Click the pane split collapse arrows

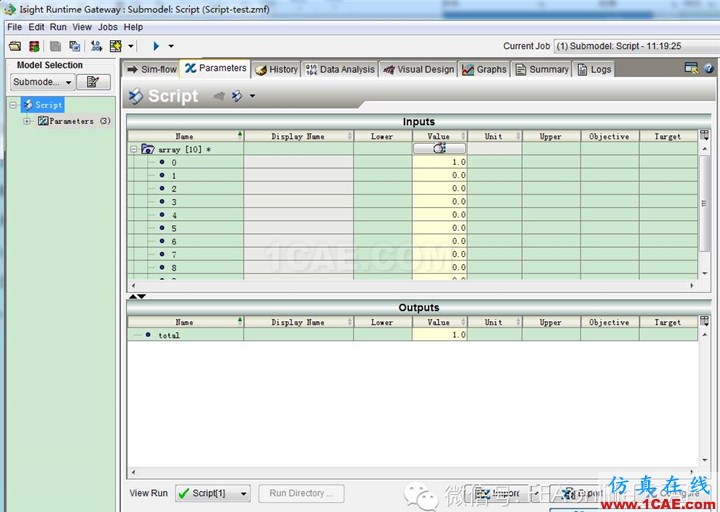tap(137, 297)
